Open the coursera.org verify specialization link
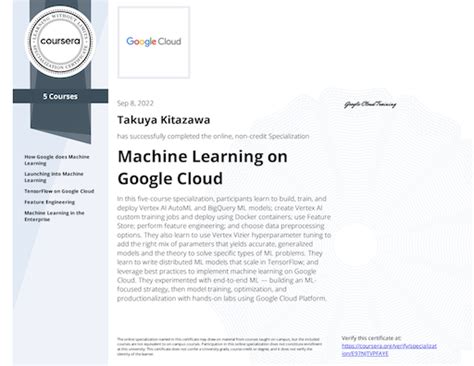This screenshot has height=366, width=474. [389, 350]
